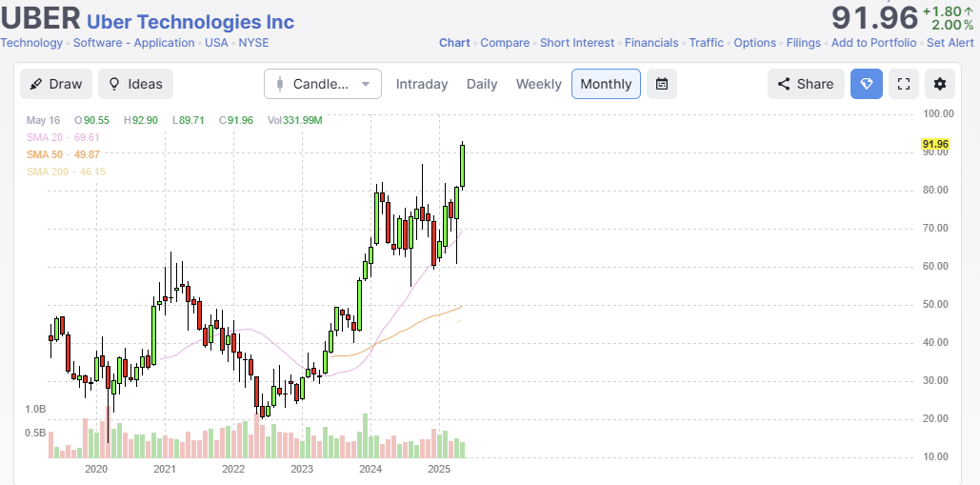Open the Financials link

tap(651, 43)
